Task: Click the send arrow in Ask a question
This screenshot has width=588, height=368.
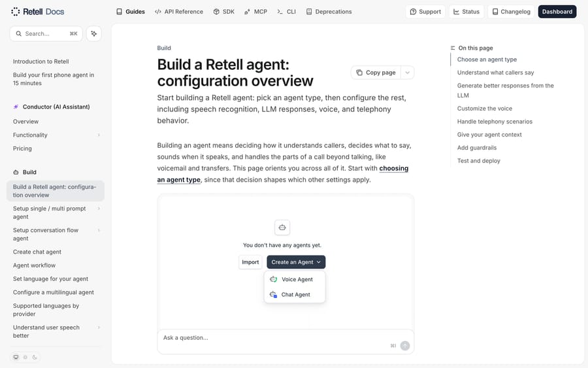Action: pos(405,346)
